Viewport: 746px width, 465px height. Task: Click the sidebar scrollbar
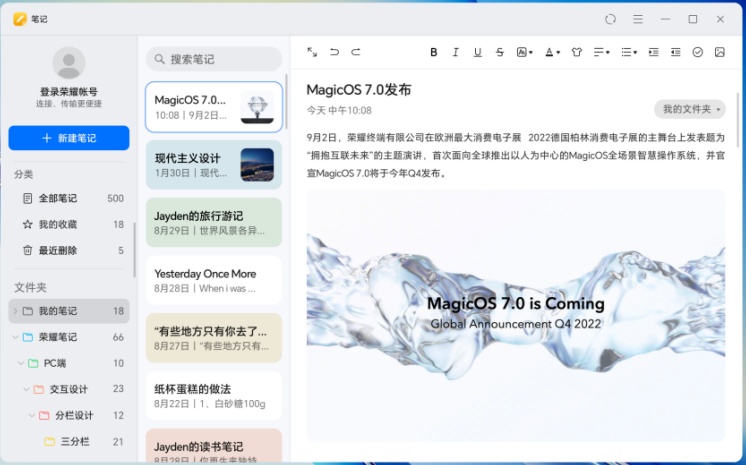[x=135, y=250]
